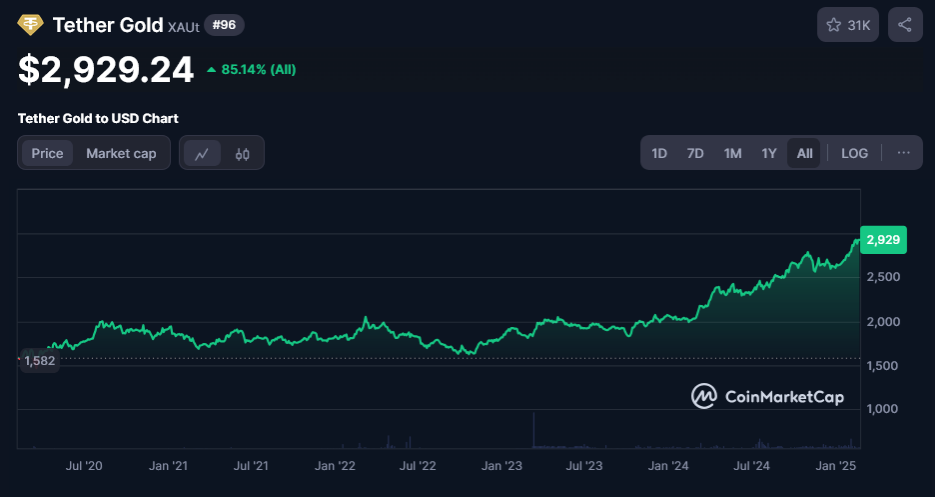This screenshot has height=497, width=935.
Task: Click the 2,500 y-axis label
Action: (x=883, y=277)
